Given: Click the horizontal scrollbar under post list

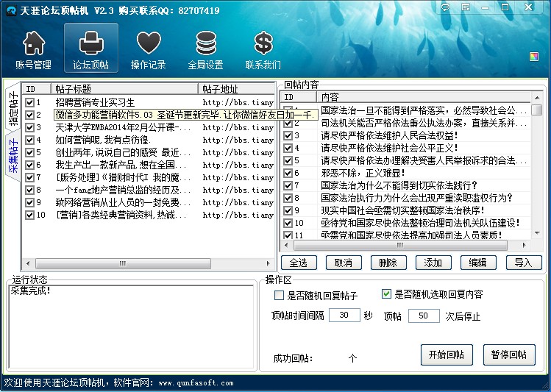Looking at the screenshot, I should (x=147, y=263).
